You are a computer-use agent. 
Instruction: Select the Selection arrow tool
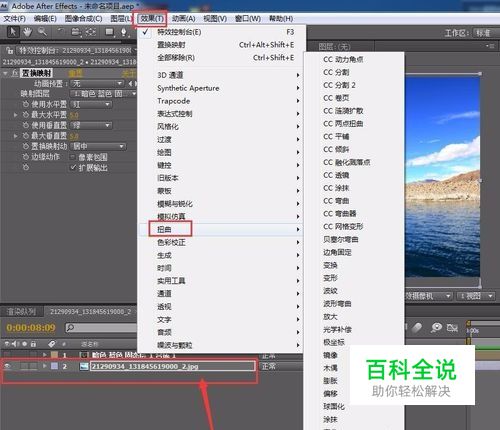pos(13,32)
